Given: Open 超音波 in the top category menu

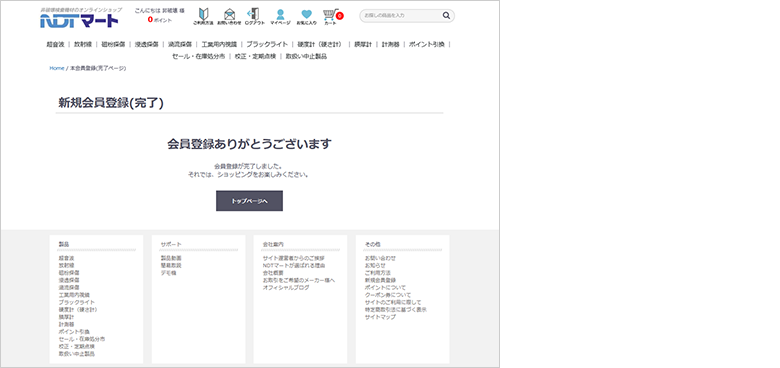Looking at the screenshot, I should [x=56, y=44].
